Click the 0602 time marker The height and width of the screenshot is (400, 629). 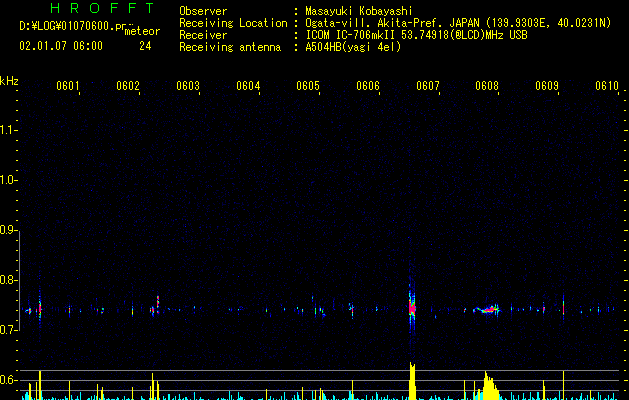click(128, 86)
